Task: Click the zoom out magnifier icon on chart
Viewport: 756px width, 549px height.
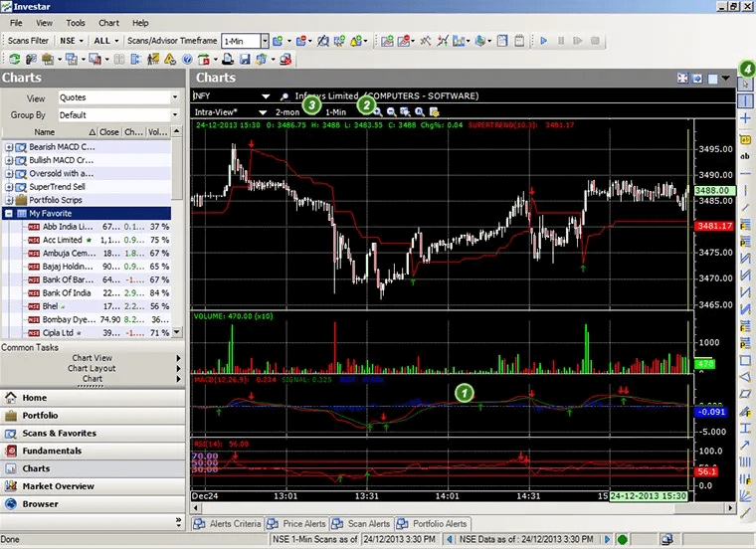Action: [392, 112]
